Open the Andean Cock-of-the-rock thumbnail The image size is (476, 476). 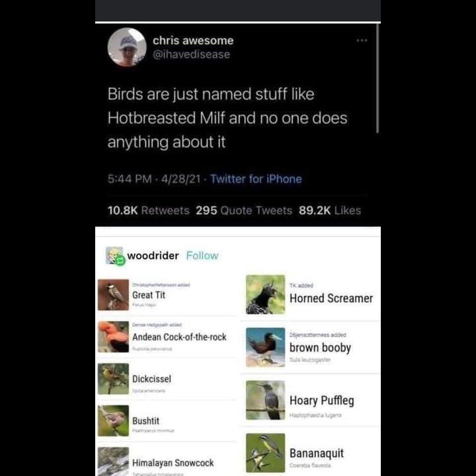[x=113, y=337]
